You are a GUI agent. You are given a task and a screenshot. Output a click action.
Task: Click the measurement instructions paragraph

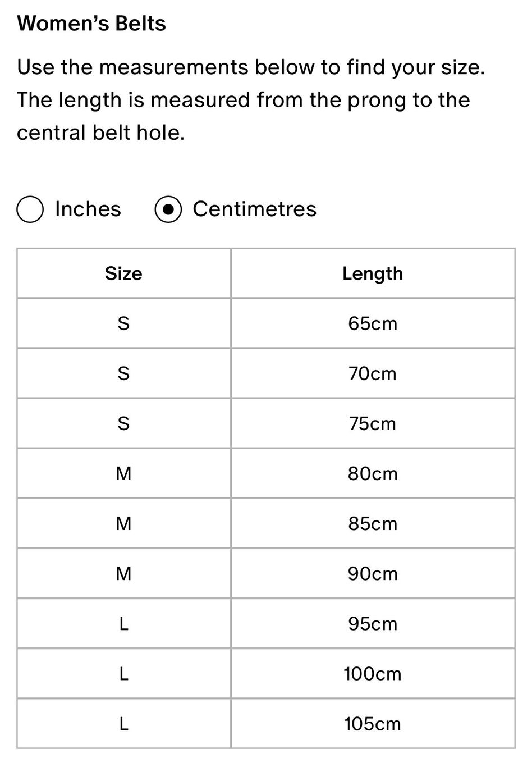[251, 100]
